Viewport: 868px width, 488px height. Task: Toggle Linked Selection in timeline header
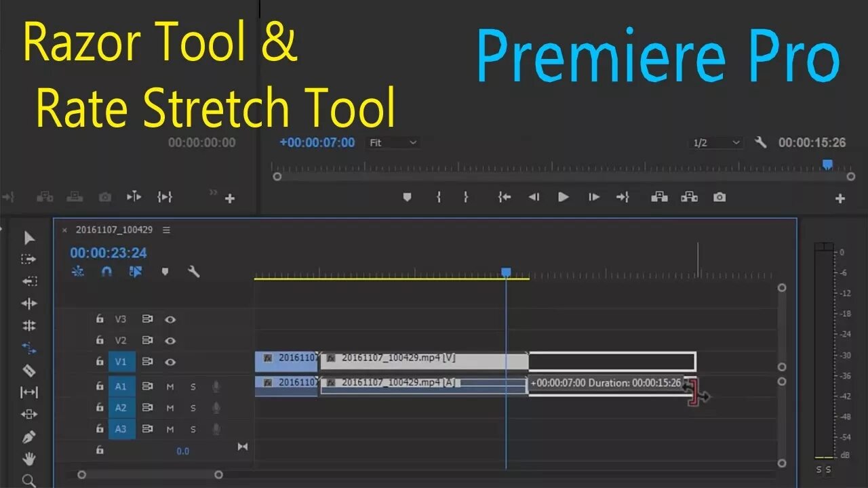(135, 272)
